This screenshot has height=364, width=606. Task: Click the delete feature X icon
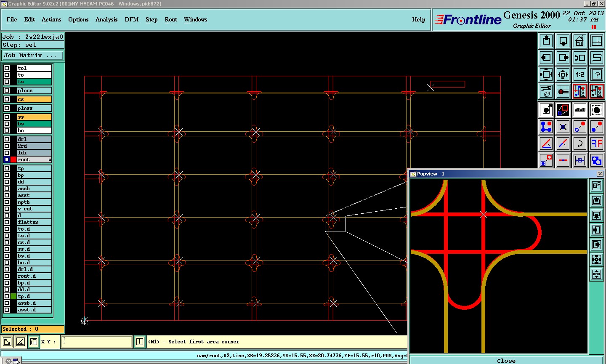(563, 127)
